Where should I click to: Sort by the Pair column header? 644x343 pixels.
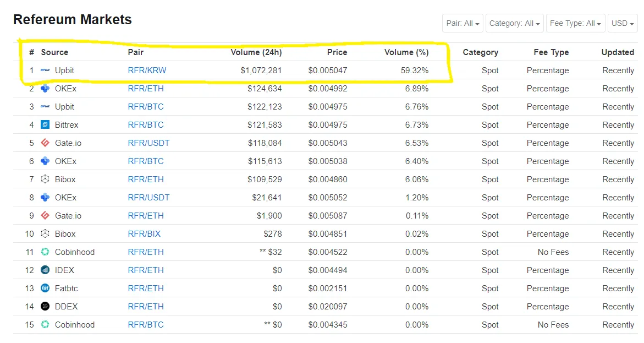tap(135, 52)
